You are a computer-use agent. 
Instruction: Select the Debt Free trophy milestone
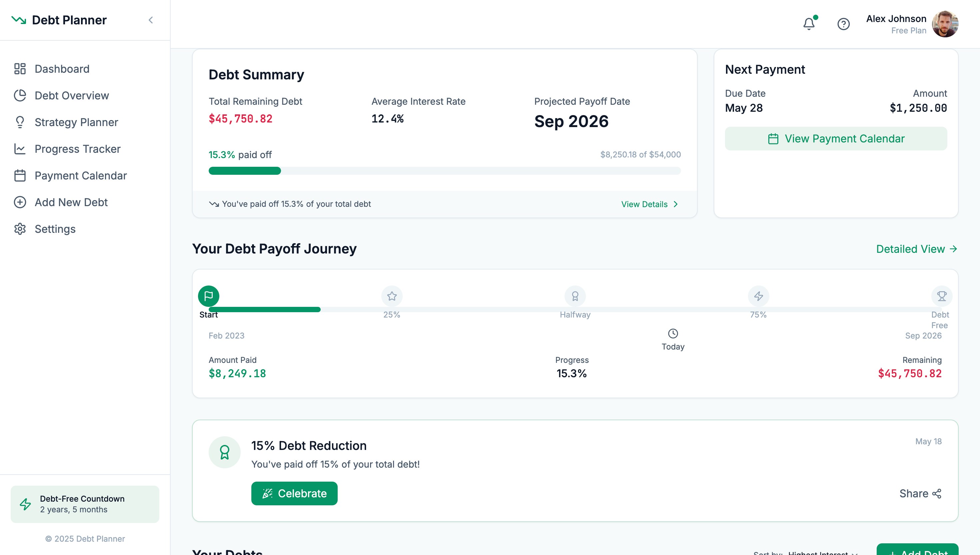coord(942,296)
